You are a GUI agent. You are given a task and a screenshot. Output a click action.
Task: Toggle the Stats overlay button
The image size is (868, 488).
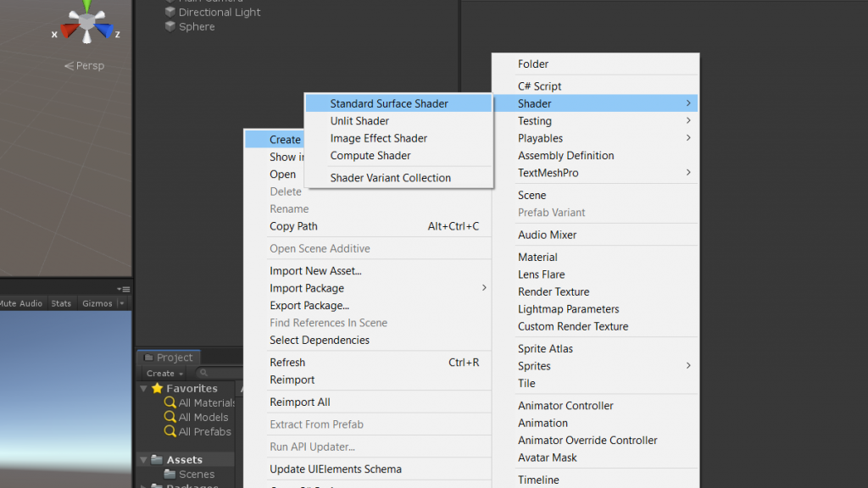coord(61,303)
